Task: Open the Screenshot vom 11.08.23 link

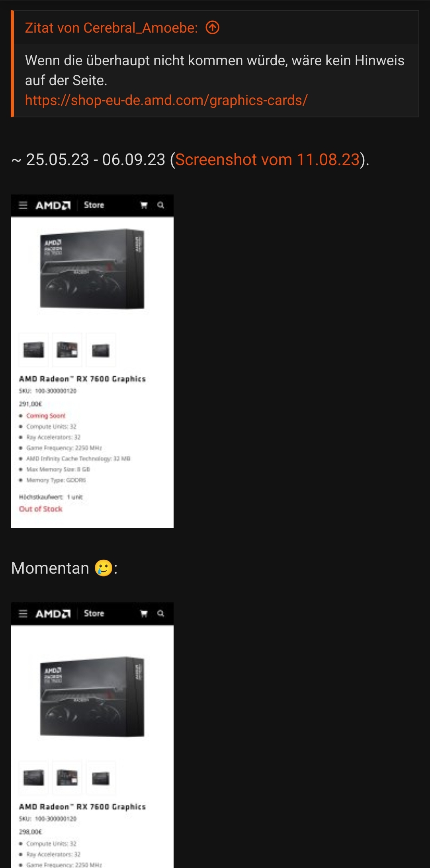Action: (268, 160)
